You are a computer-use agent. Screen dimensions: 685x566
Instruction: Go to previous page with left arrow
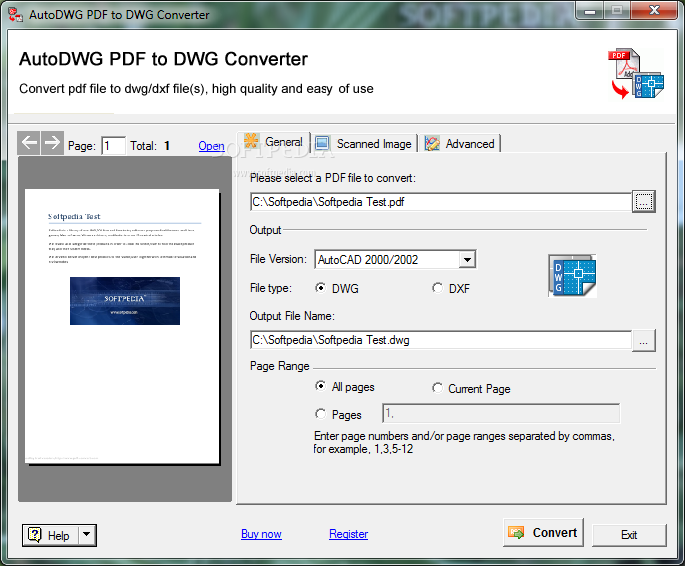click(x=29, y=143)
